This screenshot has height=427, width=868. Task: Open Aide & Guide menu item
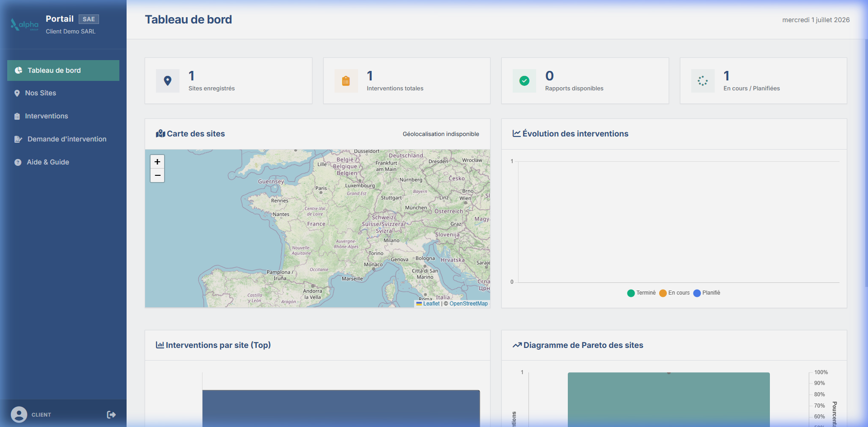click(x=63, y=162)
